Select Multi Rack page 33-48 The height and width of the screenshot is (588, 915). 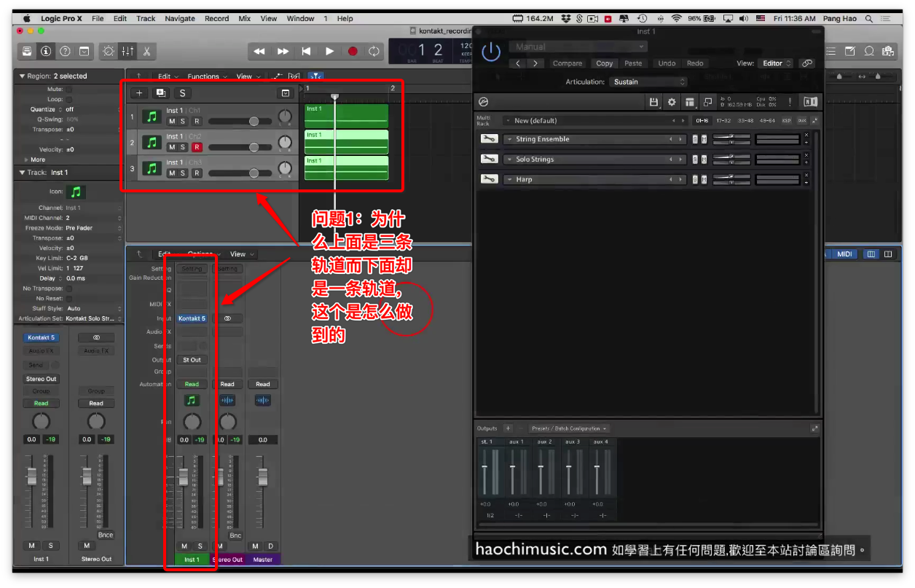click(746, 120)
